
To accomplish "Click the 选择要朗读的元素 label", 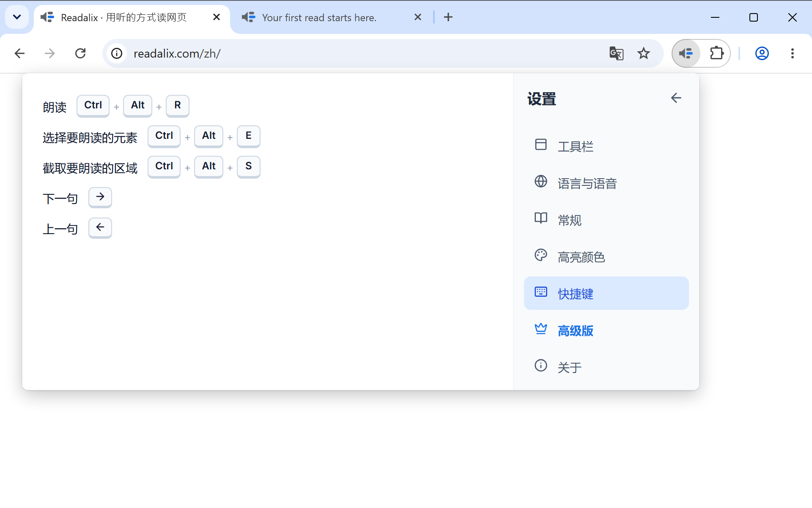I will (90, 138).
